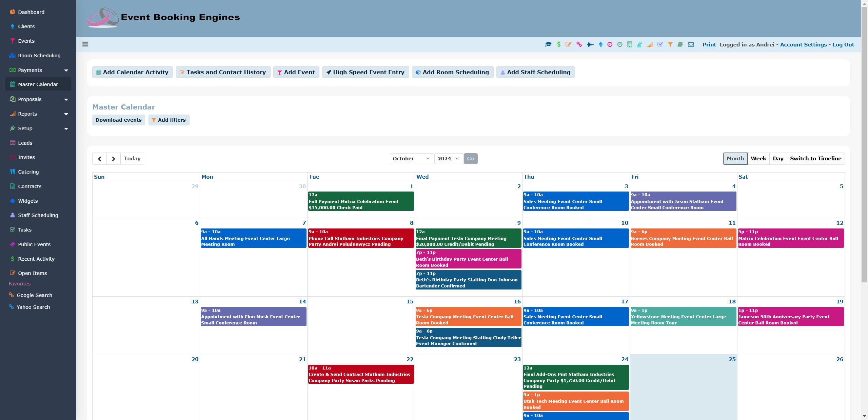Image resolution: width=868 pixels, height=420 pixels.
Task: Open the month dropdown showing October
Action: pyautogui.click(x=411, y=158)
